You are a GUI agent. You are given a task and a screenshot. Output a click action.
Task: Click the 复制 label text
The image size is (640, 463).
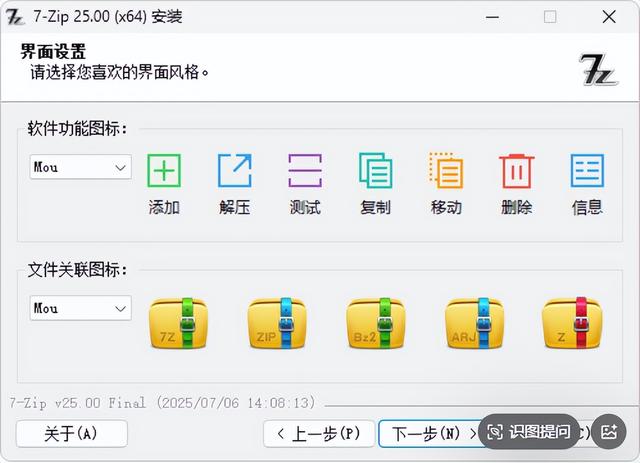coord(376,207)
